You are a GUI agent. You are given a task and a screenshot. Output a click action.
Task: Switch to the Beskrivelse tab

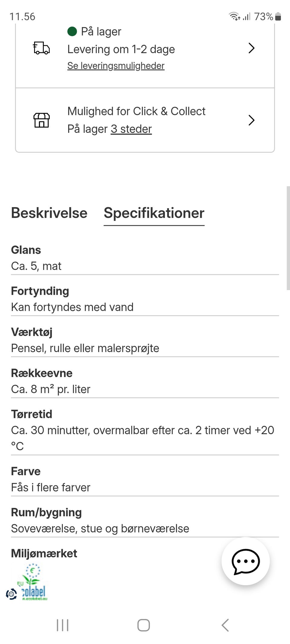pos(49,213)
